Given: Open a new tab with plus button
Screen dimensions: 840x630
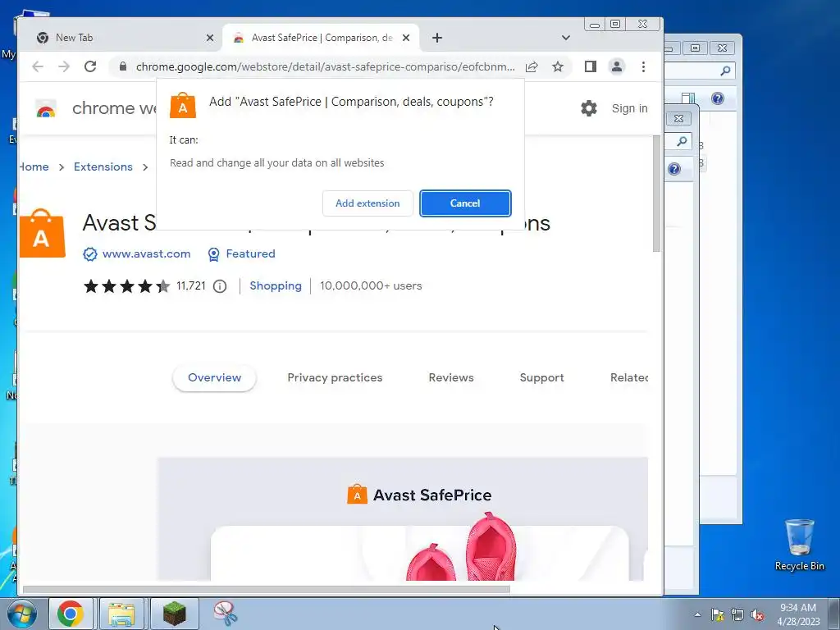Looking at the screenshot, I should click(436, 38).
